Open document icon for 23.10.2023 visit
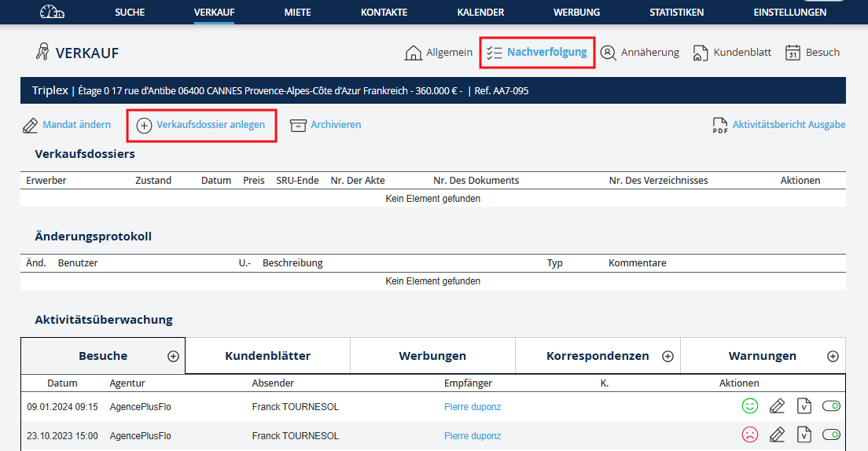This screenshot has width=868, height=451. (x=804, y=434)
